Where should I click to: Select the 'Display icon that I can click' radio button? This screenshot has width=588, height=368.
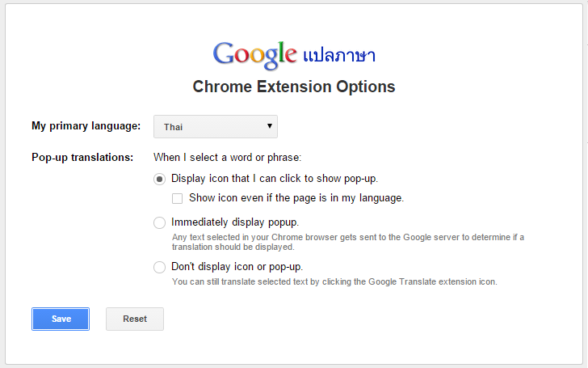click(160, 179)
